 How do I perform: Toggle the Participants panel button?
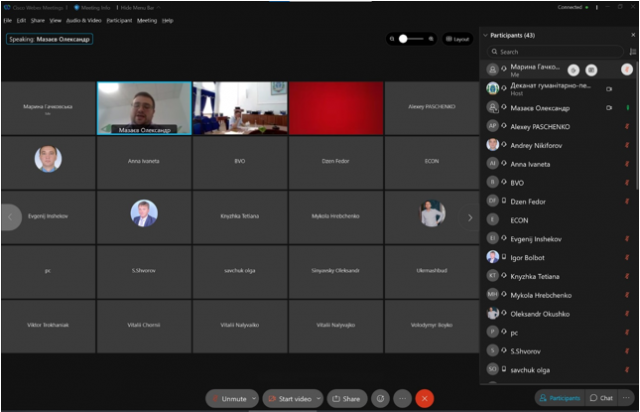pos(560,398)
